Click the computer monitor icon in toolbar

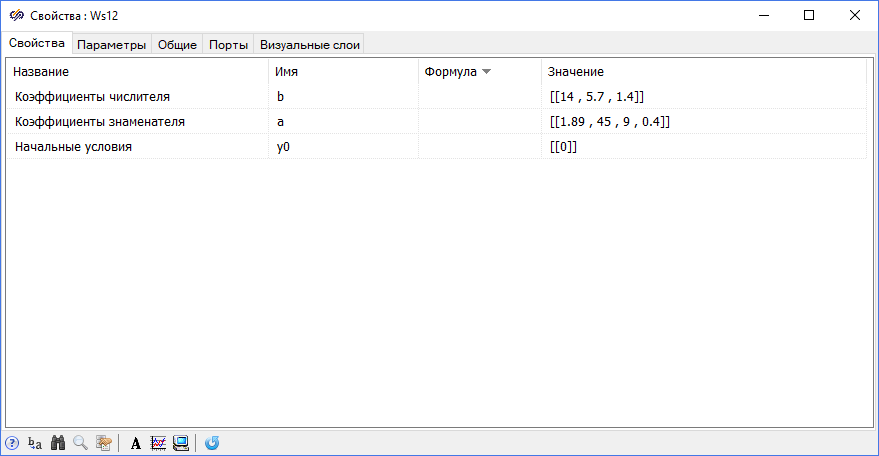click(x=181, y=443)
